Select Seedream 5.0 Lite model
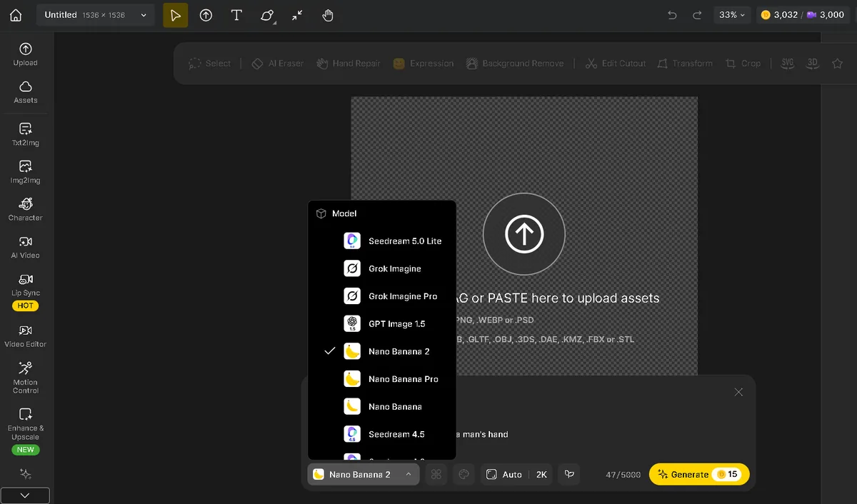This screenshot has height=504, width=857. coord(404,241)
